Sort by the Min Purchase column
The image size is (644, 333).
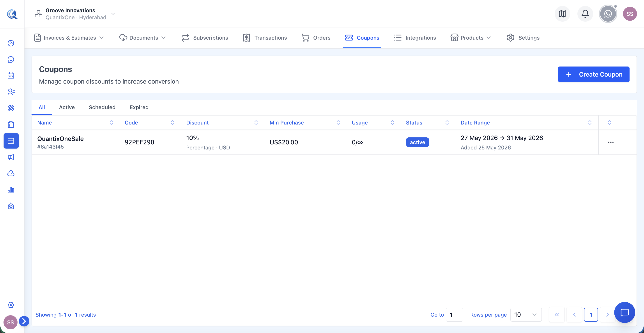coord(338,123)
